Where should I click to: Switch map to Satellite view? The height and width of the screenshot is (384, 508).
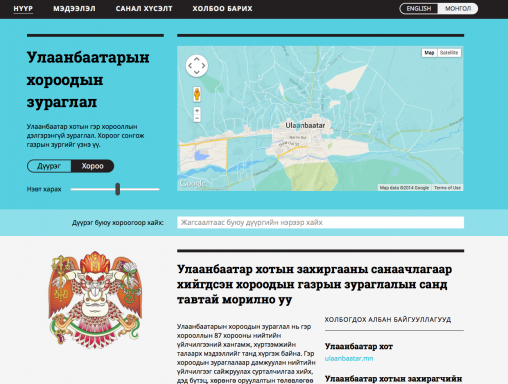pos(449,53)
